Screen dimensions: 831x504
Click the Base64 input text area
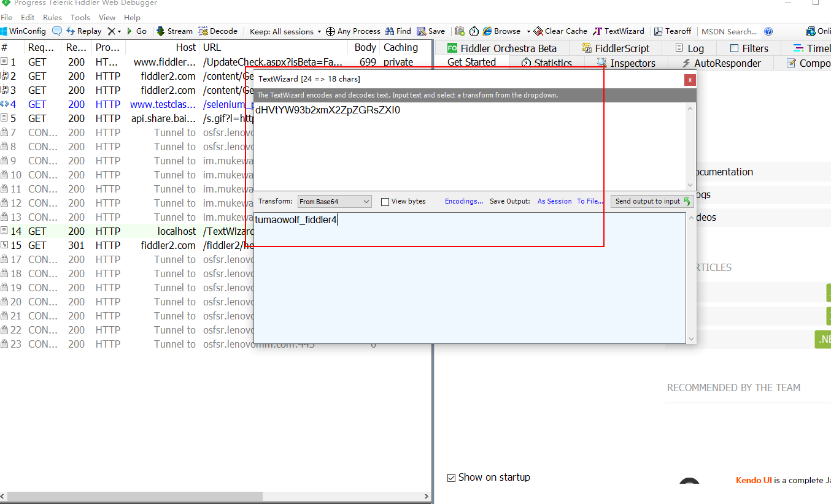470,147
